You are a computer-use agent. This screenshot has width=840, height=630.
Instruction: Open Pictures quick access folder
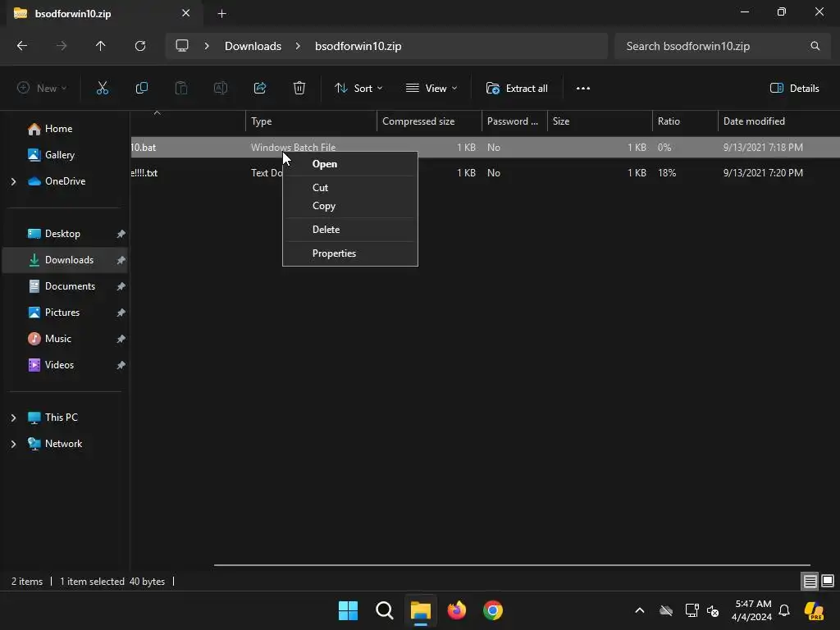tap(62, 313)
